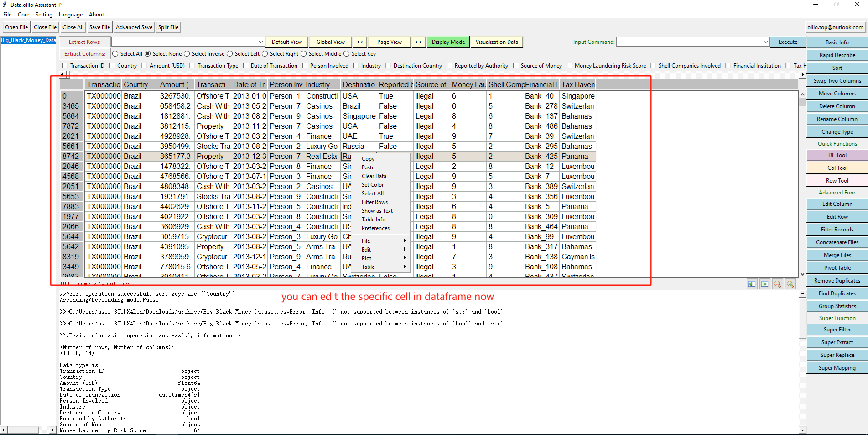This screenshot has height=435, width=868.
Task: Open the About menu
Action: (96, 15)
